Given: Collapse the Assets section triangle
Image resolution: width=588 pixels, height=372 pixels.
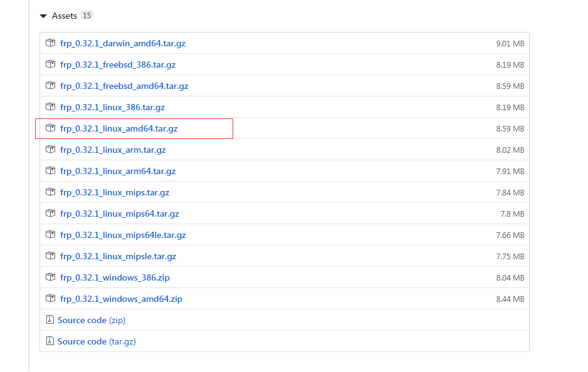Looking at the screenshot, I should (x=43, y=16).
